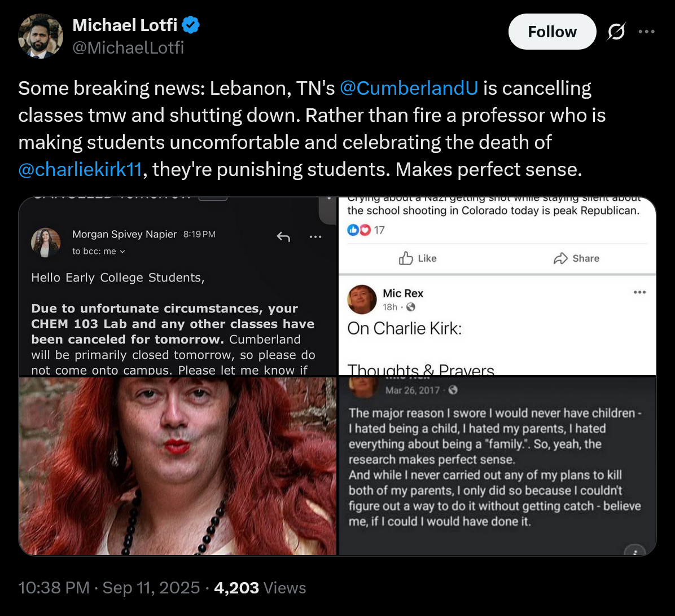Open the @charliekirk11 mention link
Screen dimensions: 675x616
pyautogui.click(x=80, y=169)
